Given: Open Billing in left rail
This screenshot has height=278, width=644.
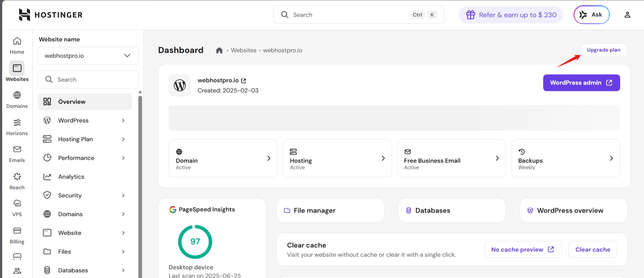Looking at the screenshot, I should pyautogui.click(x=17, y=235).
